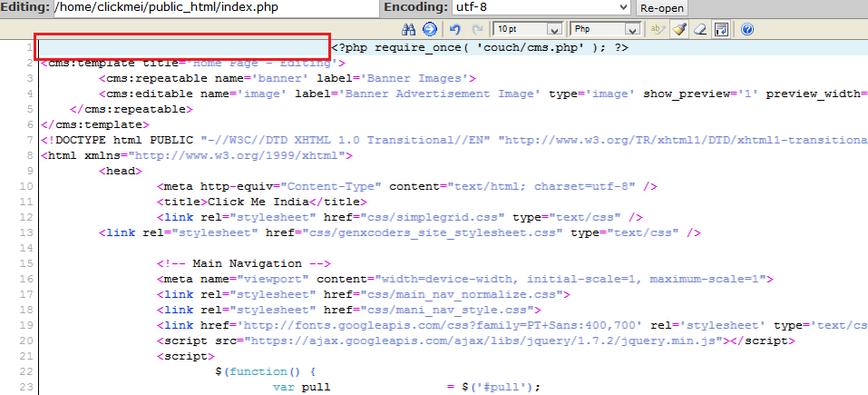Toggle syntax highlighting with the brush icon
Image resolution: width=868 pixels, height=395 pixels.
pyautogui.click(x=679, y=29)
